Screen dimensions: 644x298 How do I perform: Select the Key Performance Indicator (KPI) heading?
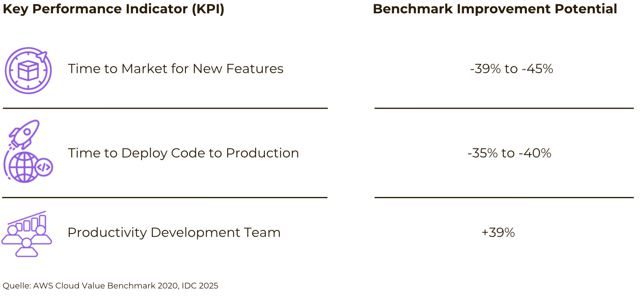(114, 9)
